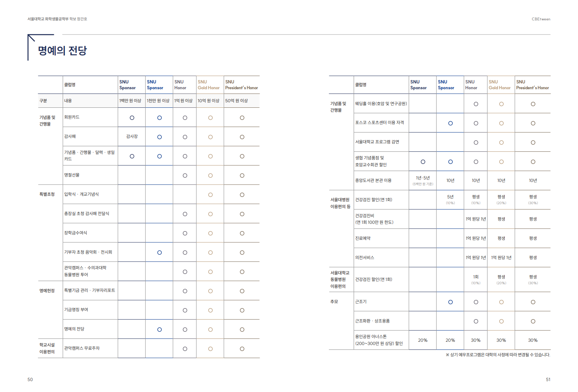Click the 1회 (10%) cell for 동물병원 건강검진 할인
This screenshot has height=392, width=578.
coord(476,280)
